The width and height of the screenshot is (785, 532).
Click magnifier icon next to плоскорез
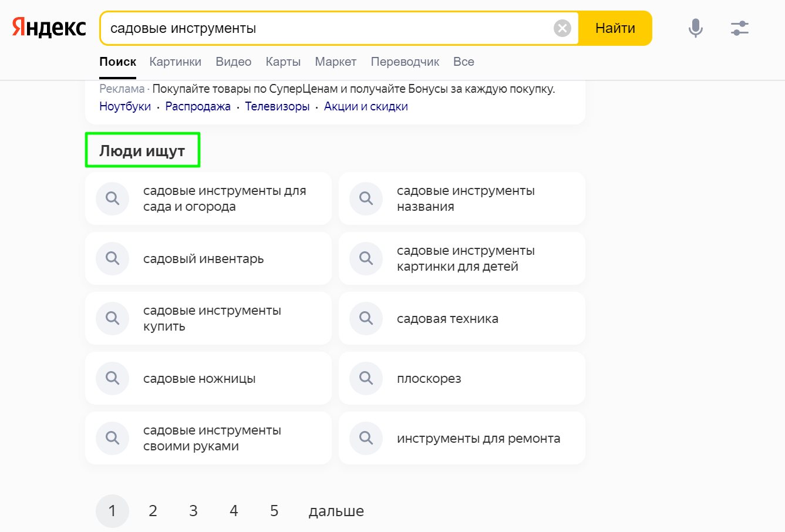(366, 378)
